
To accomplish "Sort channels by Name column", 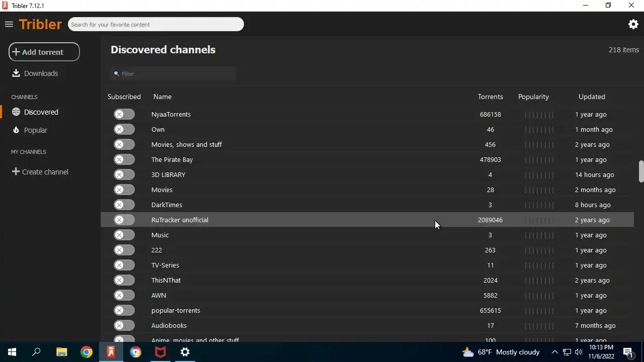I will click(x=163, y=97).
